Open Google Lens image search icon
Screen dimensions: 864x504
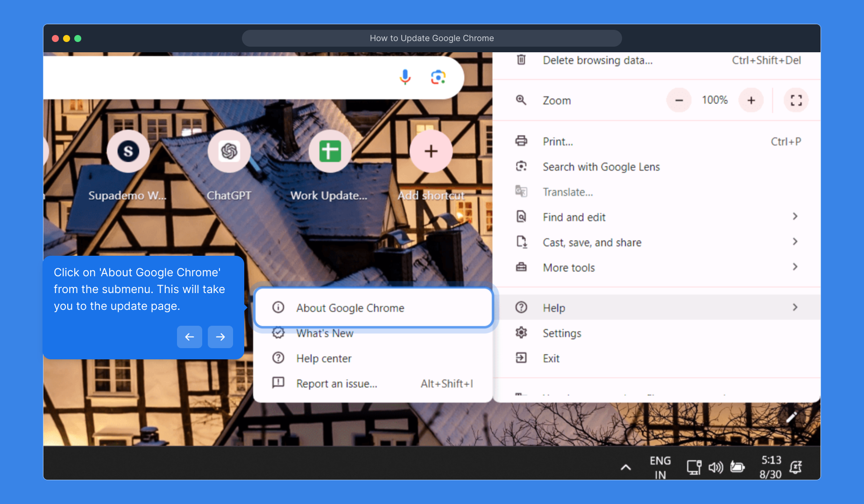coord(438,77)
